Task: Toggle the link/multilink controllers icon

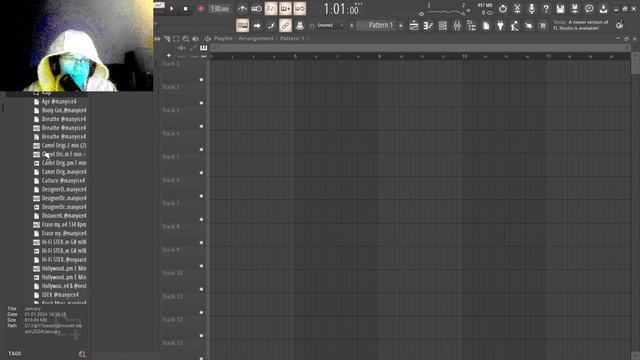Action: tap(285, 26)
